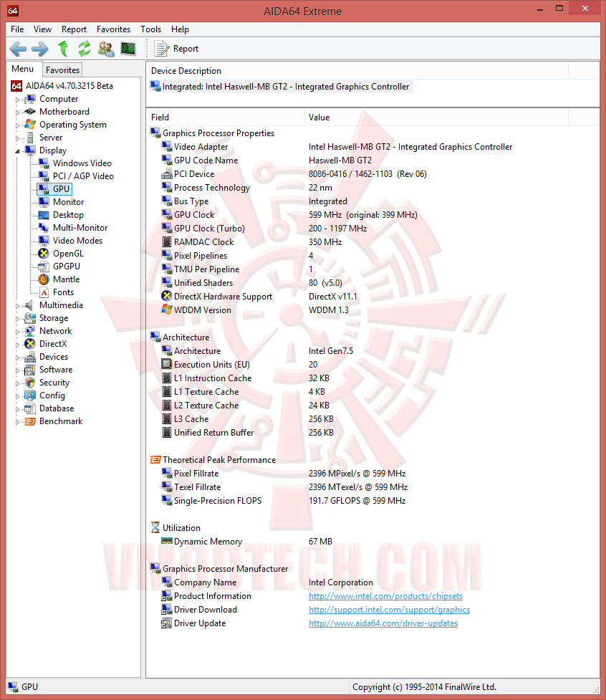Image resolution: width=606 pixels, height=700 pixels.
Task: Click the Value column header
Action: 436,118
